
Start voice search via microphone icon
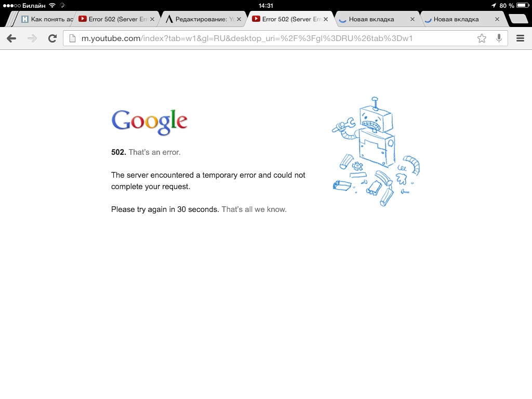499,38
